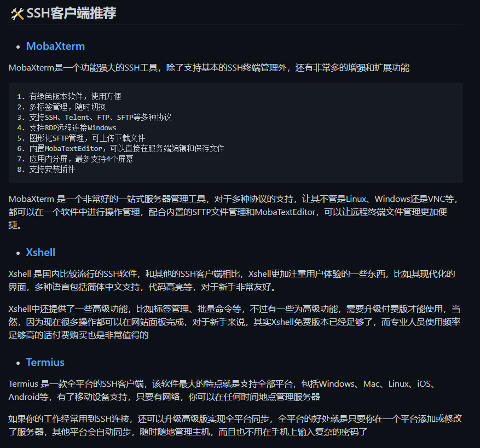Select line "8. 支持安装插件"
The image size is (480, 448).
(46, 169)
